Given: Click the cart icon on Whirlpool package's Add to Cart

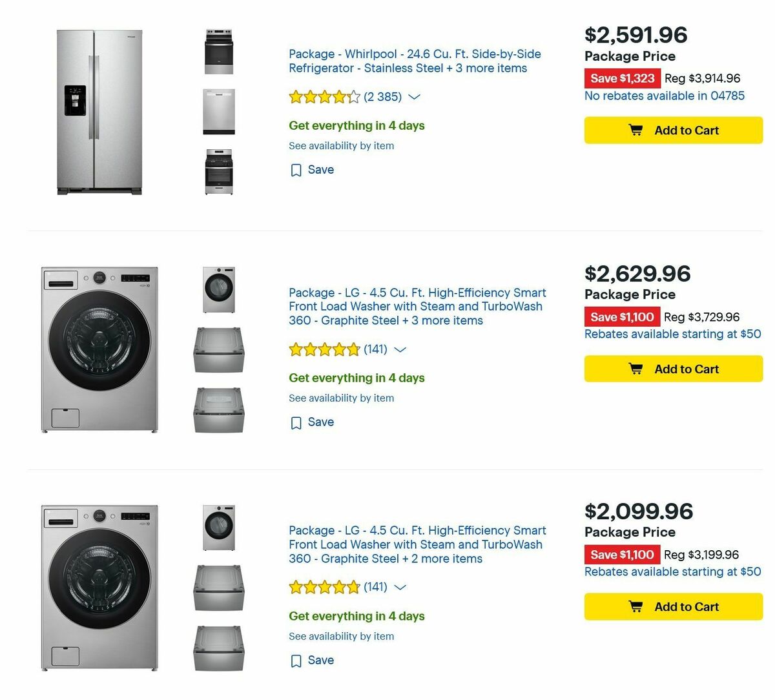Looking at the screenshot, I should (x=636, y=130).
